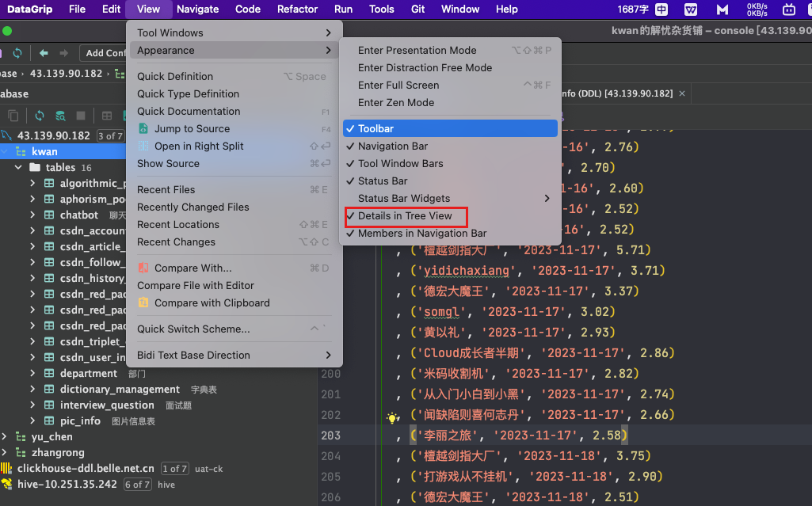812x506 pixels.
Task: Click the main toolbar sync/refresh icon
Action: coord(17,53)
